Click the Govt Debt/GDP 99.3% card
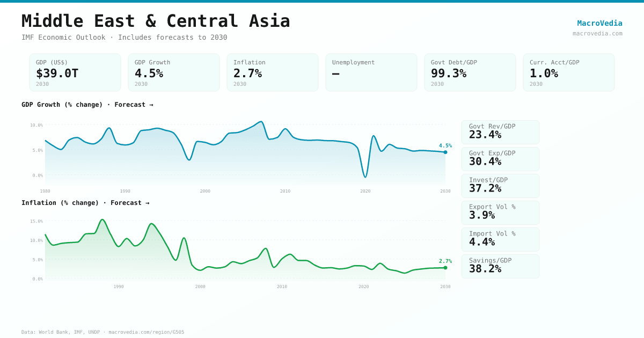 pos(470,72)
